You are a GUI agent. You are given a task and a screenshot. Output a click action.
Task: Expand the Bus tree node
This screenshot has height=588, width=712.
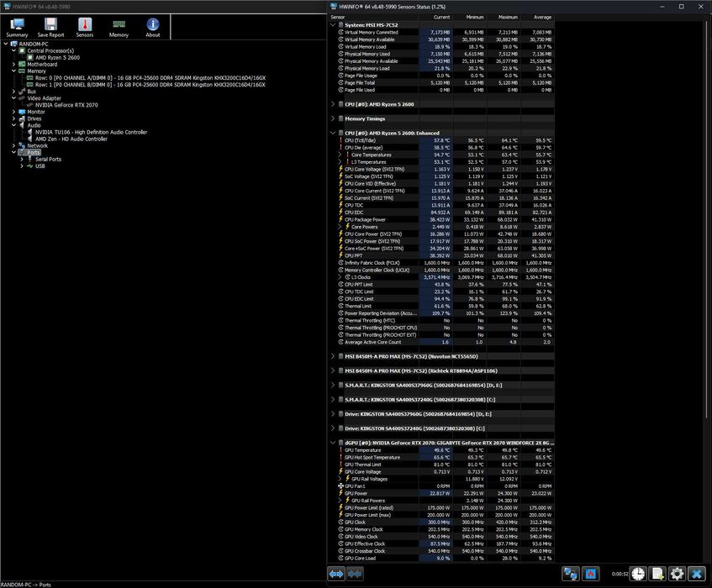pos(13,92)
